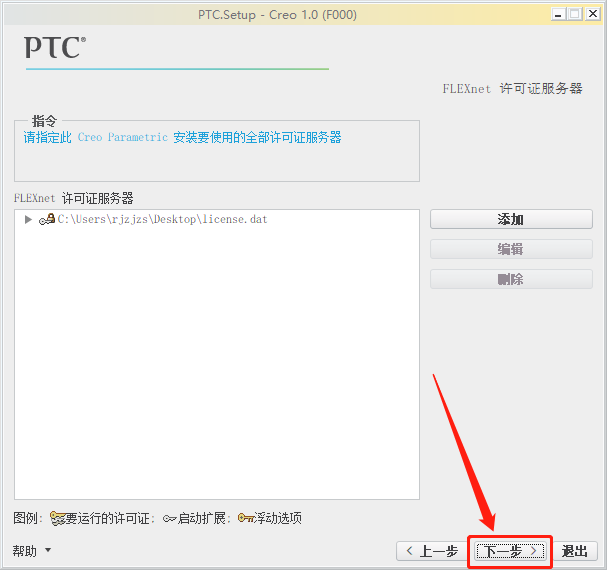Click the left chevron on 上一步
This screenshot has width=607, height=570.
pyautogui.click(x=410, y=551)
